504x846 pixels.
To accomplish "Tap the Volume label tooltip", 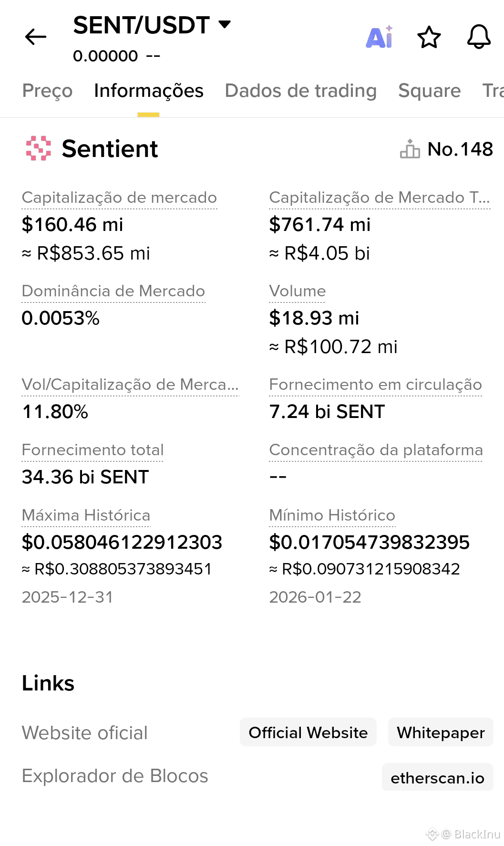I will coord(297,291).
